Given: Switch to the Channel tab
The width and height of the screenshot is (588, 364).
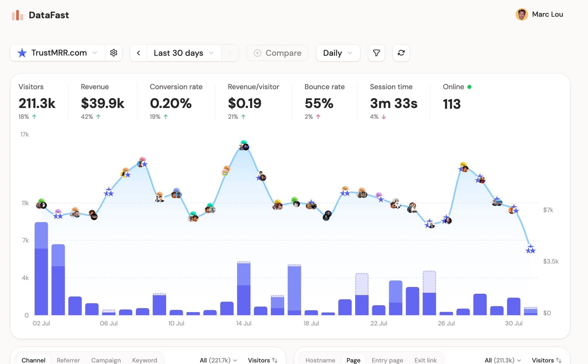Looking at the screenshot, I should 34,360.
